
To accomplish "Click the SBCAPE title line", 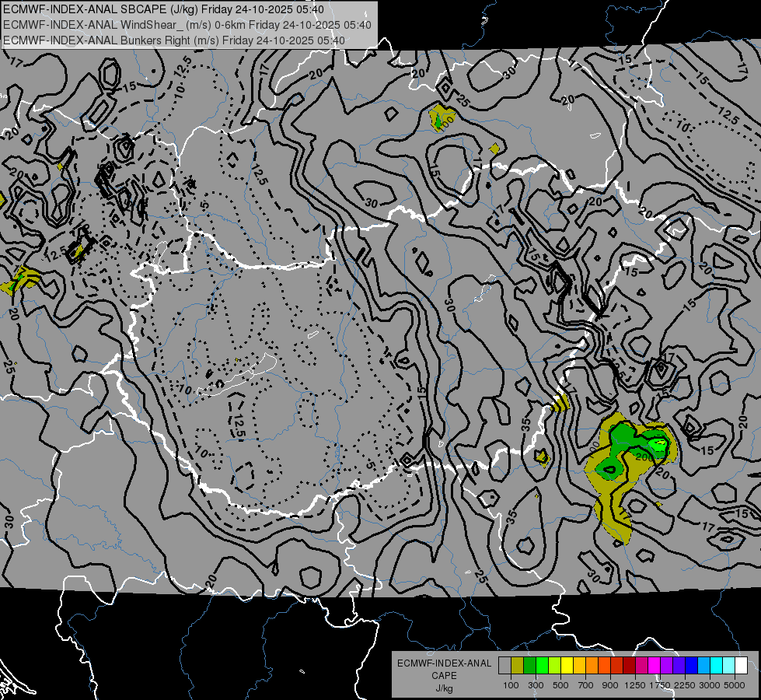I will (163, 9).
